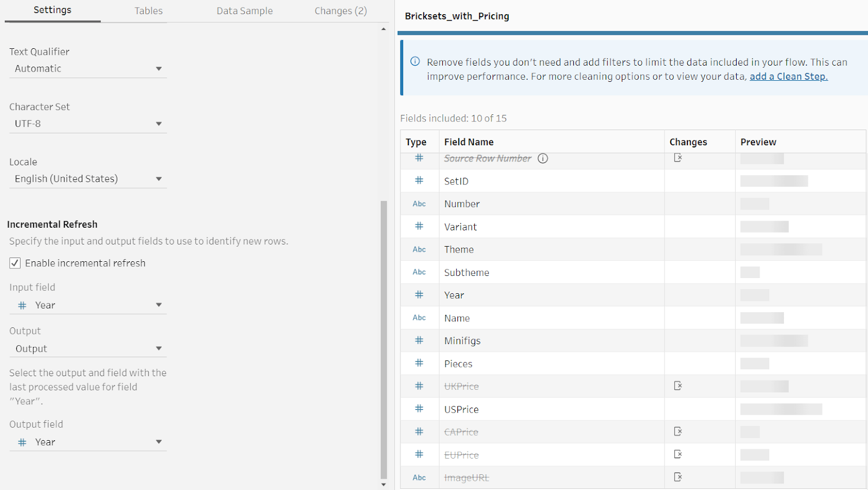The height and width of the screenshot is (490, 868).
Task: Open the Text Qualifier dropdown
Action: point(88,69)
